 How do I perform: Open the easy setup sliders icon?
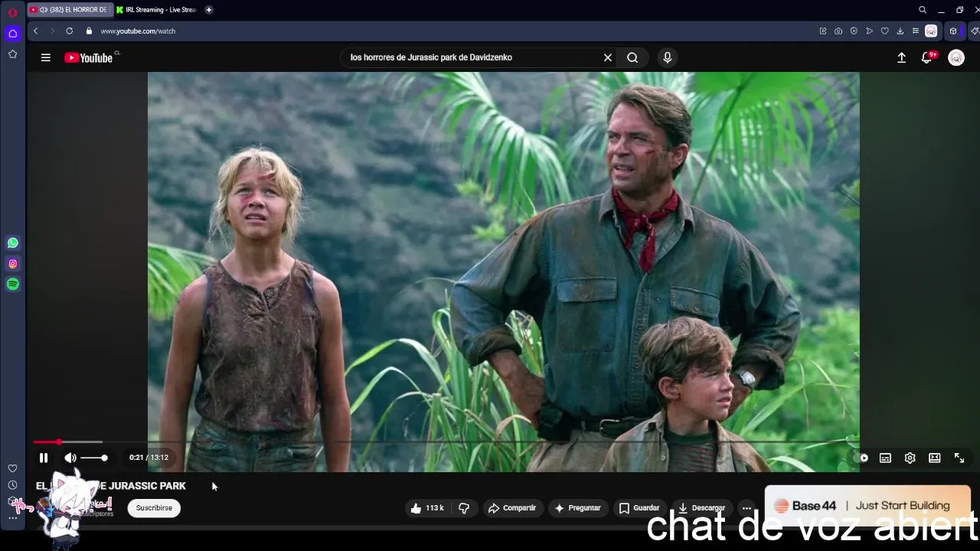coord(915,31)
